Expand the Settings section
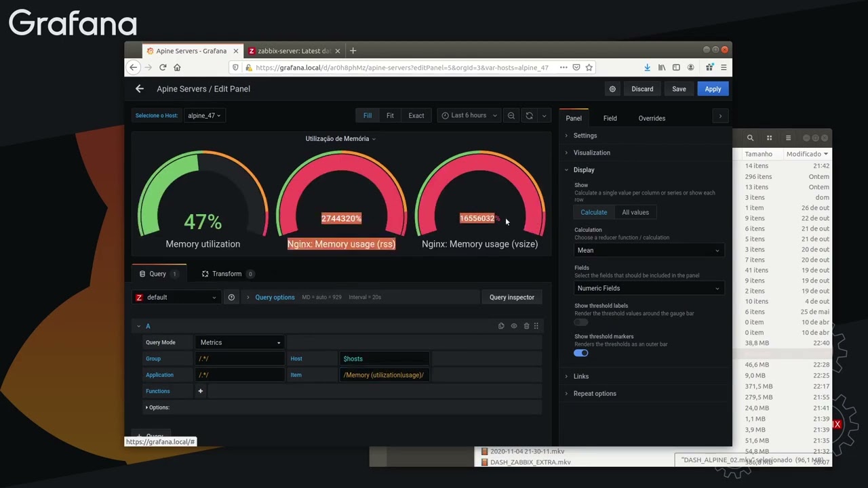Screen dimensions: 868x488 [x=585, y=136]
